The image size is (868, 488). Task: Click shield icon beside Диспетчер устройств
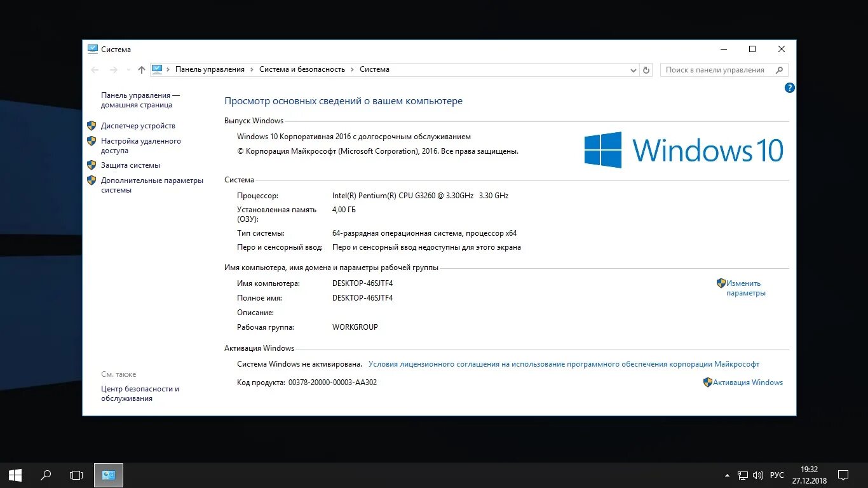coord(92,126)
